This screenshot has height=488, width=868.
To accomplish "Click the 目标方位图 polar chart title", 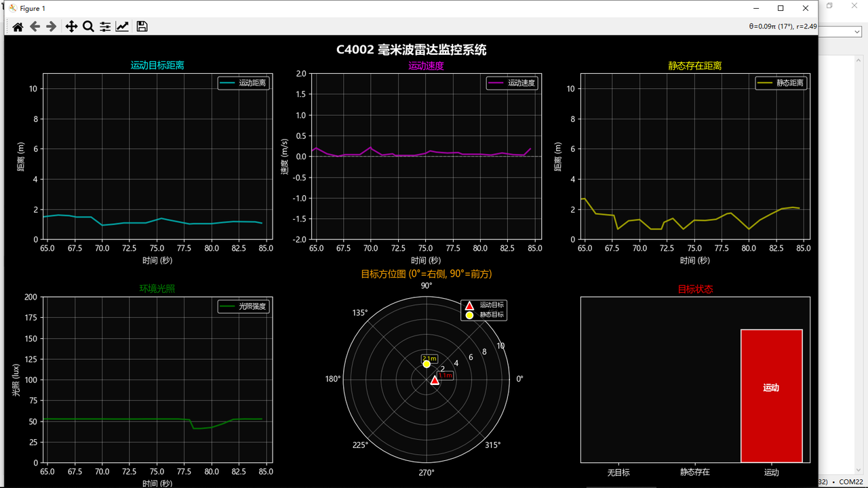I will pos(426,274).
